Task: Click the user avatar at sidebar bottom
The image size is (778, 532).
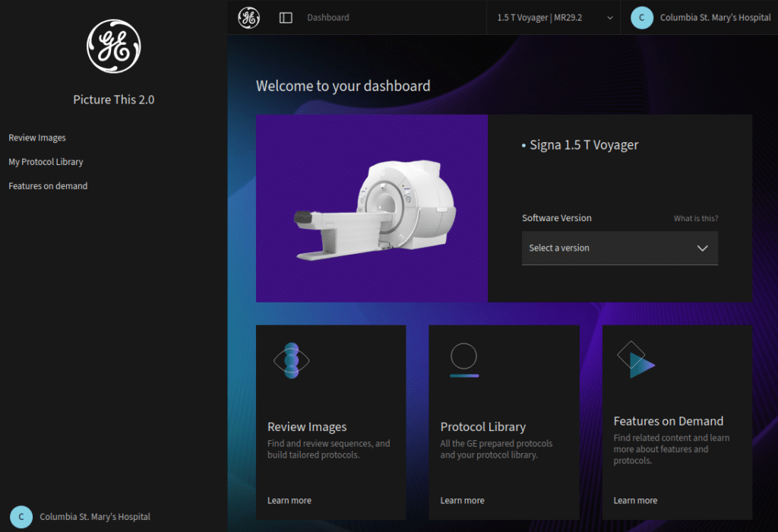Action: pos(21,517)
